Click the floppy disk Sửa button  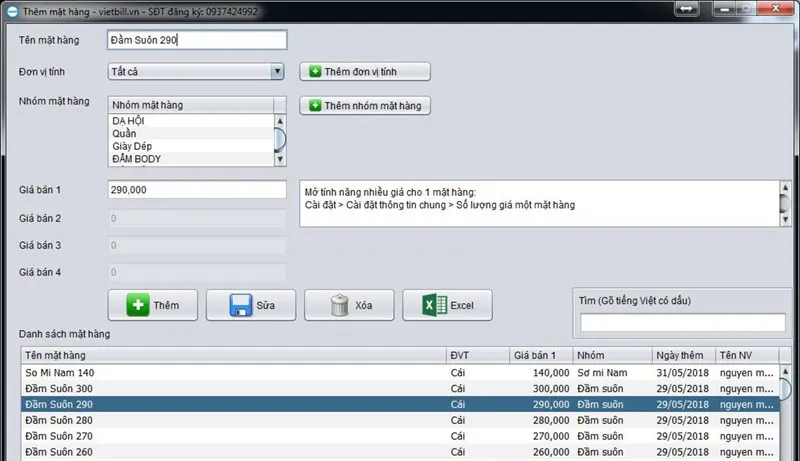click(x=250, y=305)
